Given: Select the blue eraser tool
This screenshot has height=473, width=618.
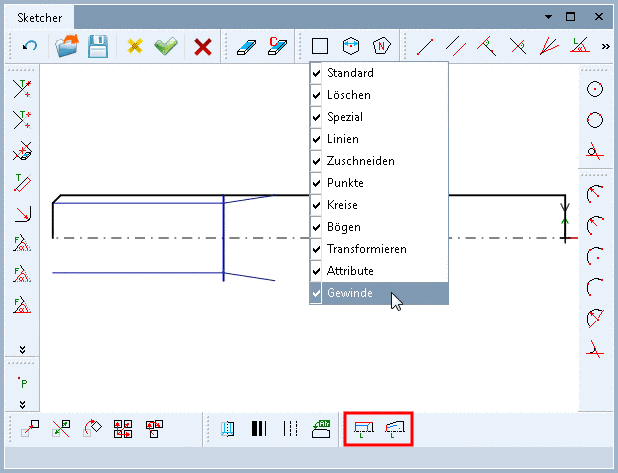Looking at the screenshot, I should (246, 47).
